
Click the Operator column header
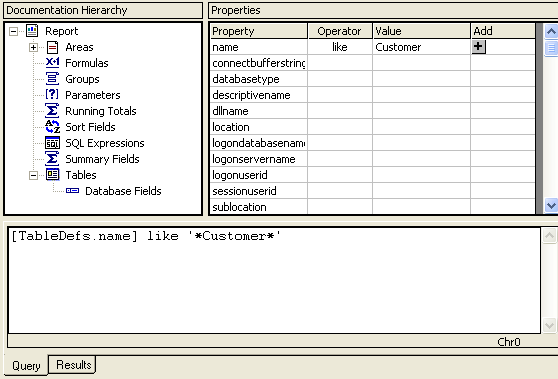[340, 31]
